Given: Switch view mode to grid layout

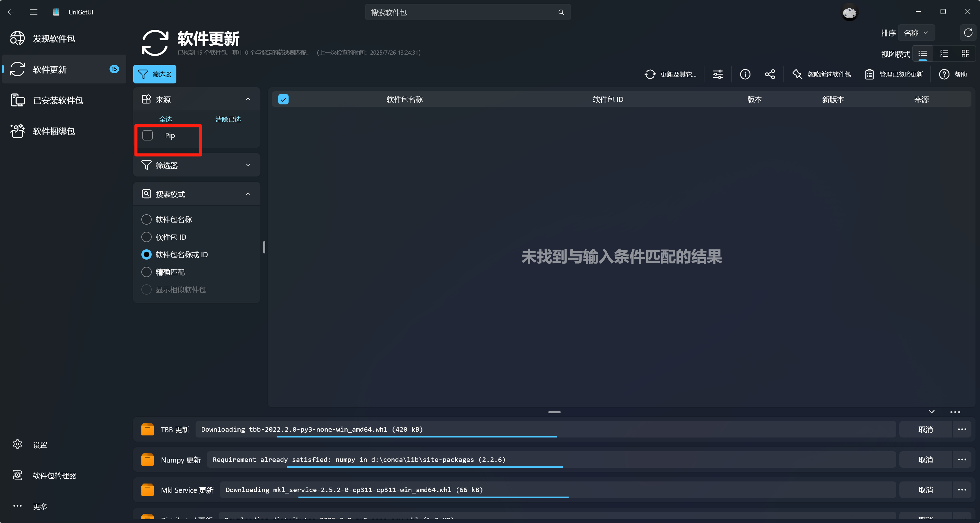Looking at the screenshot, I should coord(966,53).
